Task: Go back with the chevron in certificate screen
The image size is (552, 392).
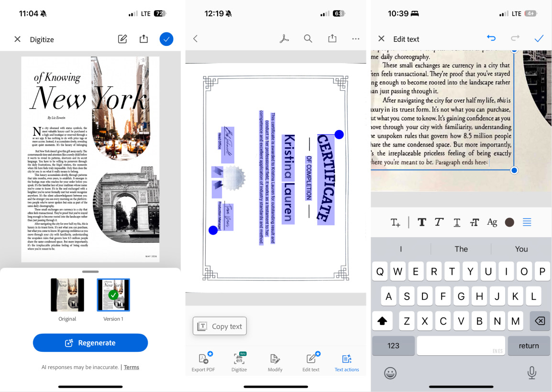Action: [x=195, y=39]
